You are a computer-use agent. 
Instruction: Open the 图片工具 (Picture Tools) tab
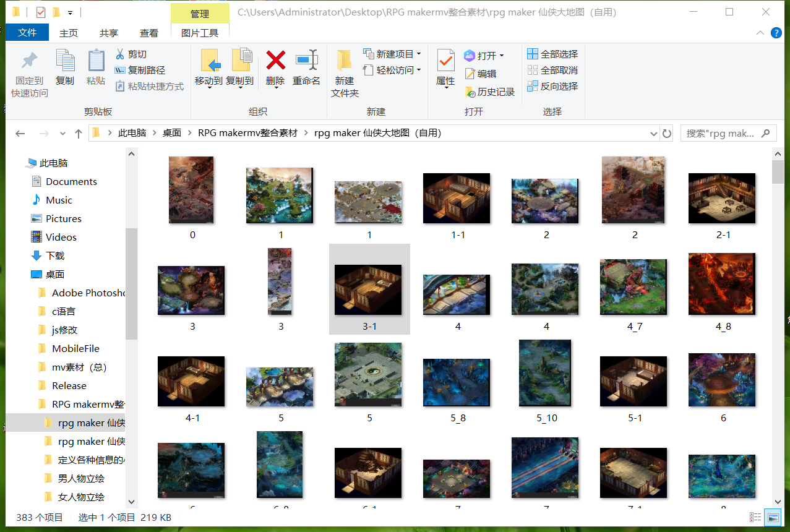[x=199, y=33]
